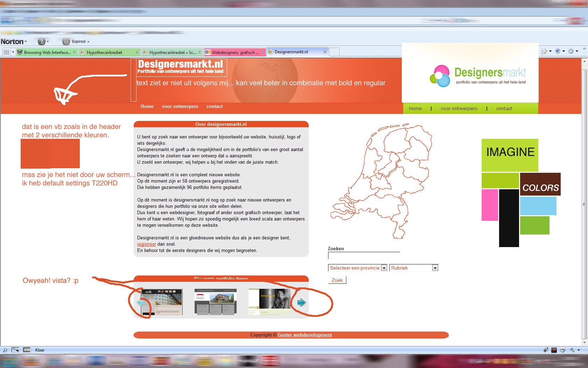
Task: Open the third portfolio thumbnail with woman
Action: 269,302
